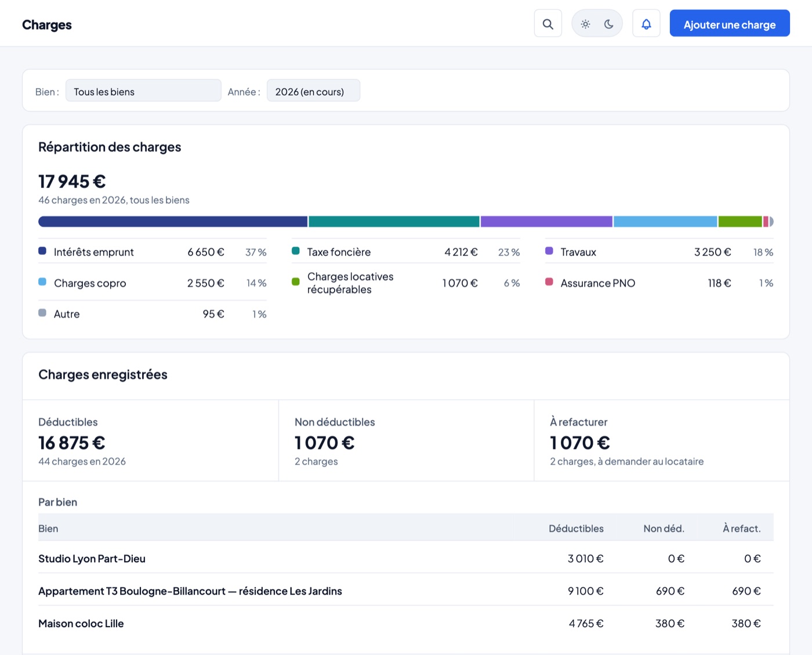812x655 pixels.
Task: Select the purple segment of the distribution bar
Action: (x=546, y=222)
